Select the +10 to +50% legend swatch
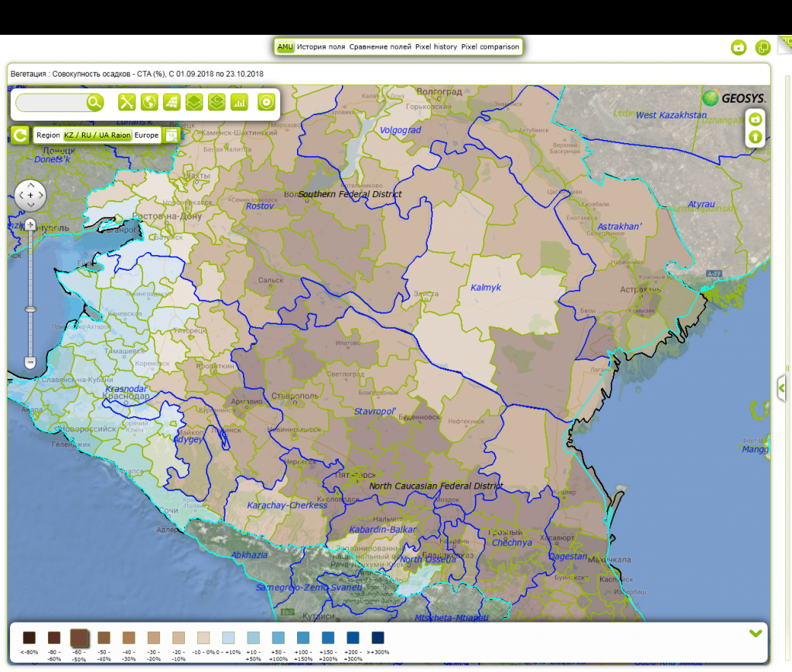This screenshot has height=672, width=792. [x=253, y=638]
